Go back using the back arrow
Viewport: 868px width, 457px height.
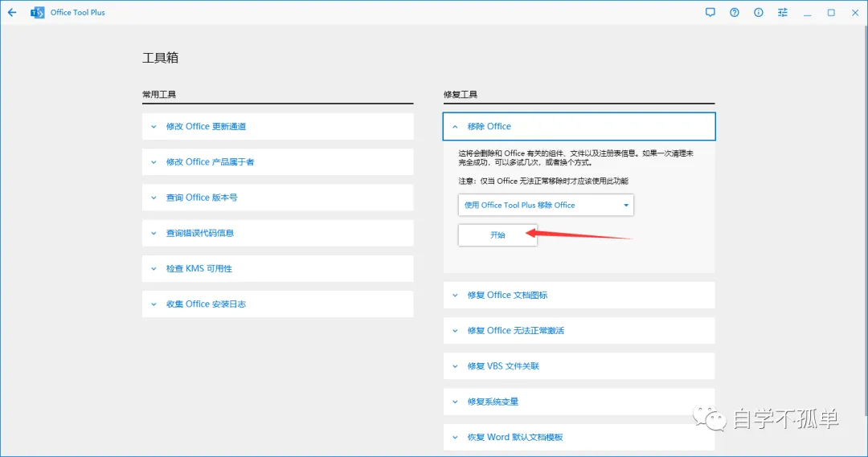click(12, 12)
